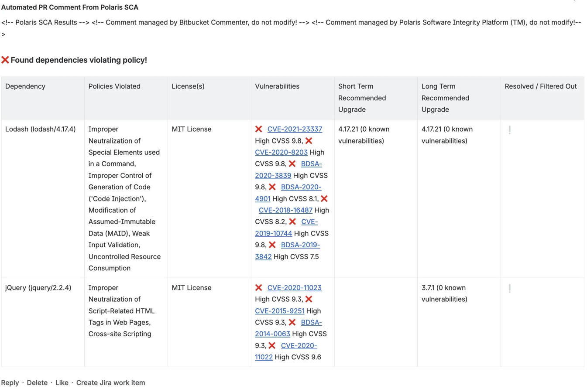Click the red X before CVE-2020-11022
Viewport: 587px width, 392px height.
click(x=272, y=346)
